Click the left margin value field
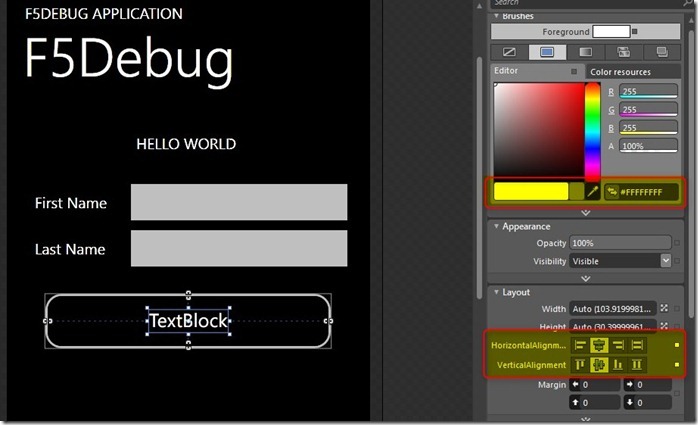 click(x=595, y=385)
